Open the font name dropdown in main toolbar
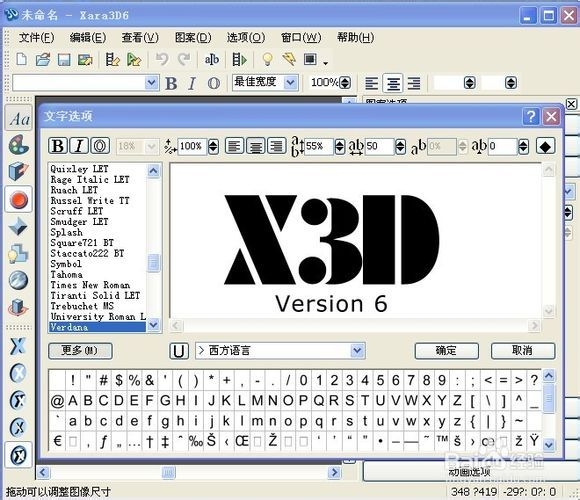This screenshot has height=500, width=580. [x=151, y=82]
